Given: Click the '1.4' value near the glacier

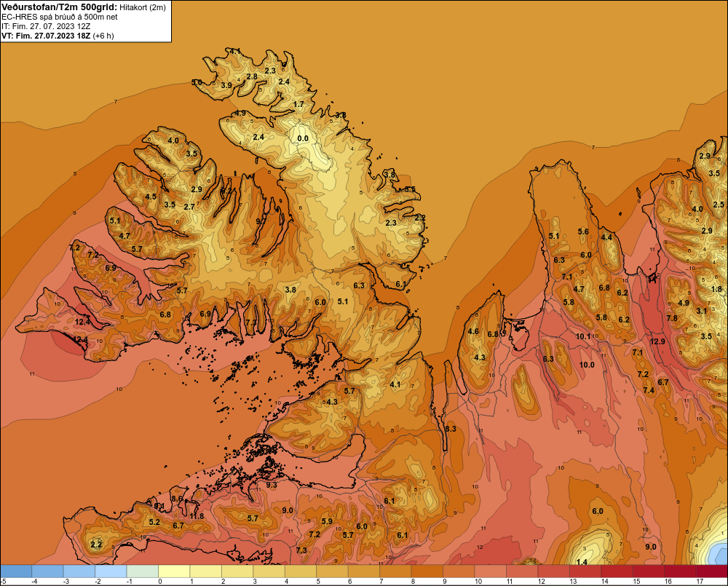Looking at the screenshot, I should (x=581, y=562).
